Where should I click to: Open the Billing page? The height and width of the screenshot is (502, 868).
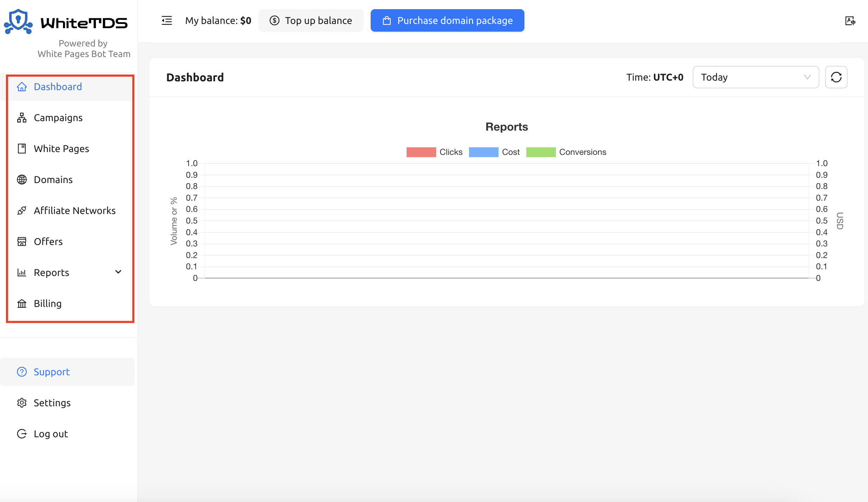67,303
